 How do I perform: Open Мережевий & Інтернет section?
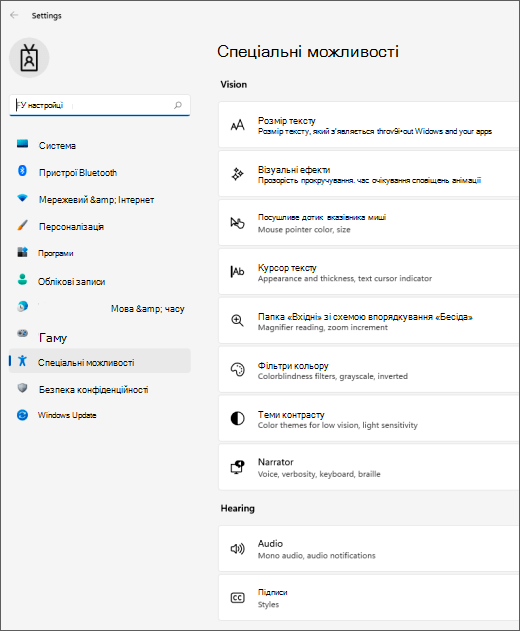[x=99, y=200]
